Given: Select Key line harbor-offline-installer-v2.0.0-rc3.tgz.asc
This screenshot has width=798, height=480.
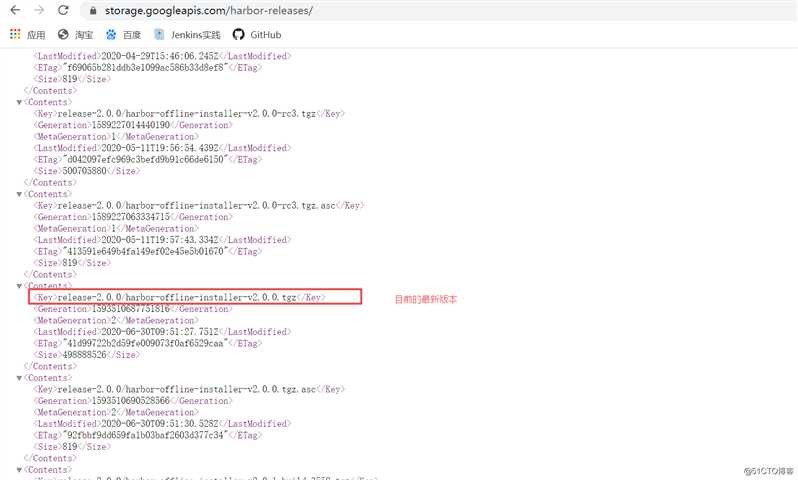Looking at the screenshot, I should pos(199,206).
